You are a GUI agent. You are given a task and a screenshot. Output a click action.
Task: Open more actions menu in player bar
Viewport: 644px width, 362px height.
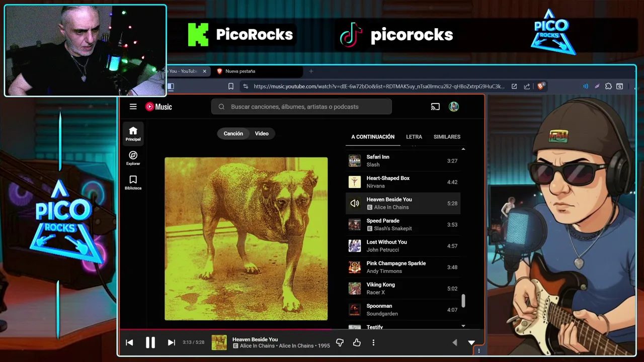coord(373,342)
